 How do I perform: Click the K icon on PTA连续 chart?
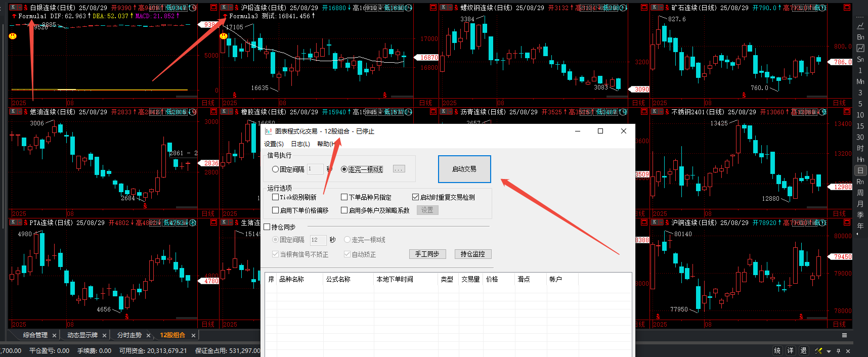coord(14,222)
